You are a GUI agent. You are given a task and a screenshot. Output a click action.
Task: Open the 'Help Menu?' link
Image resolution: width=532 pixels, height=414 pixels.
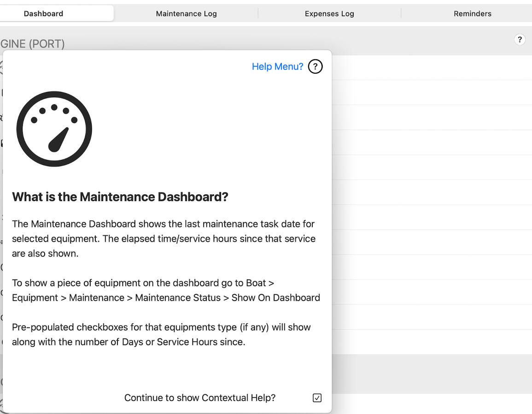coord(277,67)
